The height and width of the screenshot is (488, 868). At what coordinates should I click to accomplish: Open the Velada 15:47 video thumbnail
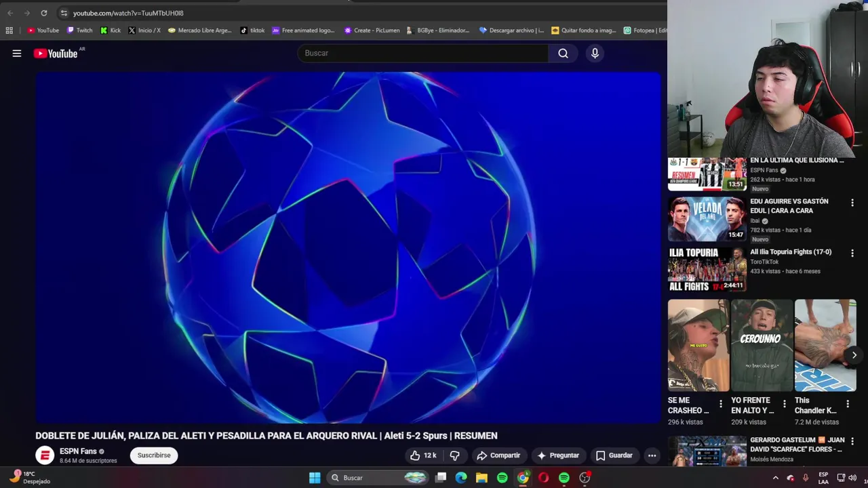707,219
